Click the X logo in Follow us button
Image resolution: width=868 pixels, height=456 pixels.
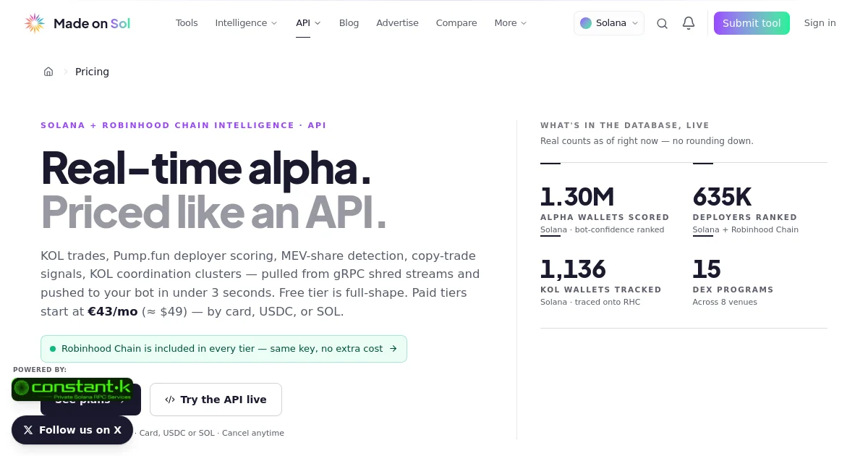pyautogui.click(x=28, y=430)
